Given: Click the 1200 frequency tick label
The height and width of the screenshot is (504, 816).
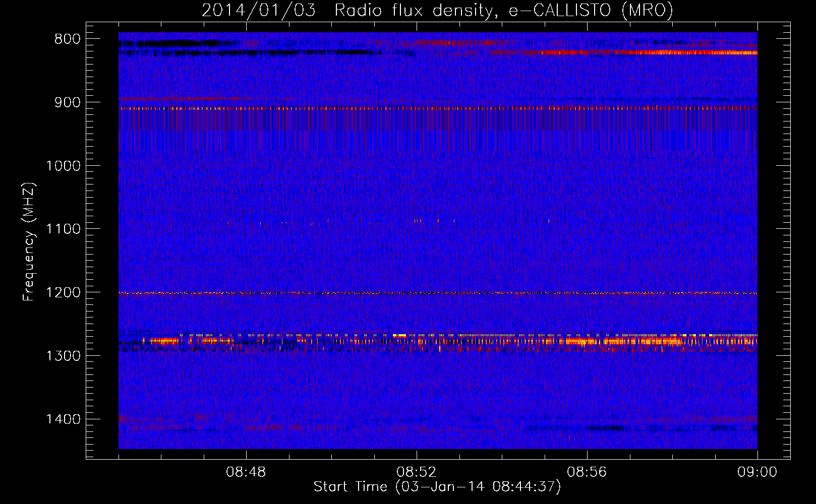Looking at the screenshot, I should click(63, 292).
